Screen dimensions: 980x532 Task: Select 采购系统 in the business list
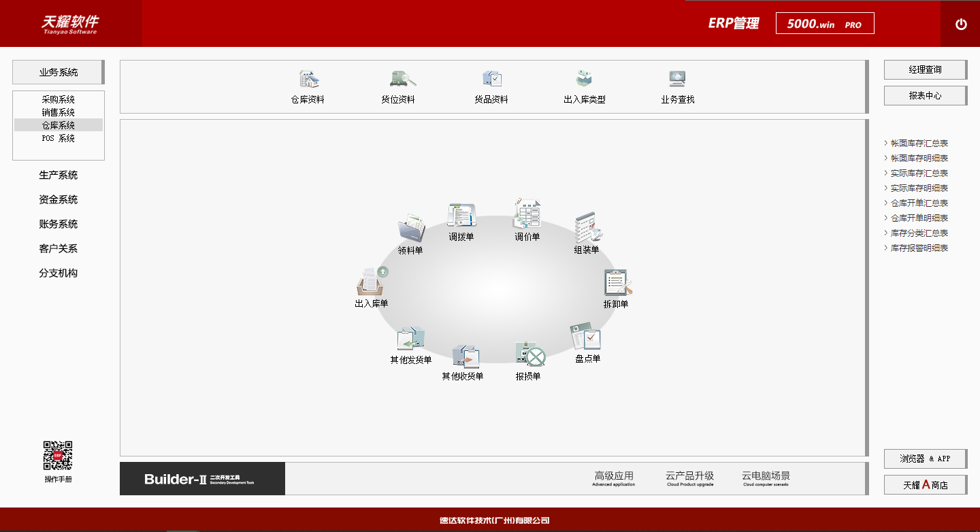[x=59, y=99]
